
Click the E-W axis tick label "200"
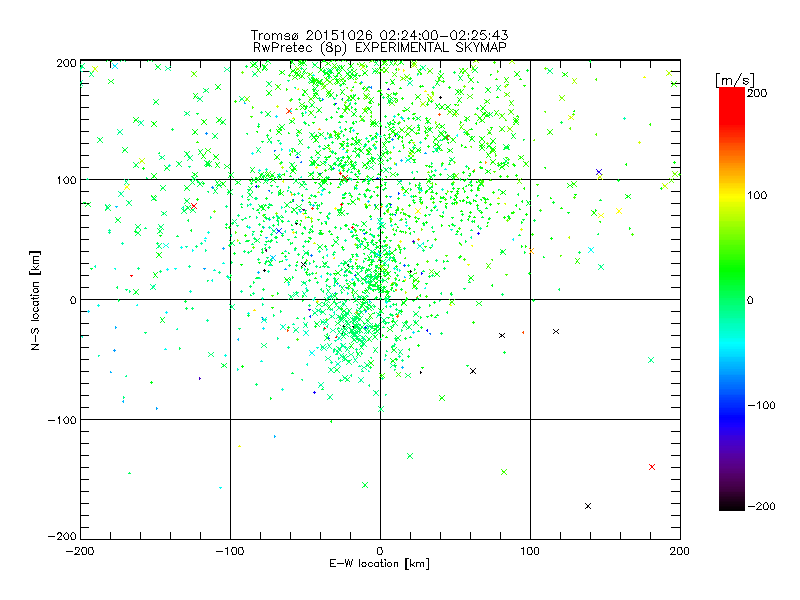pos(680,551)
